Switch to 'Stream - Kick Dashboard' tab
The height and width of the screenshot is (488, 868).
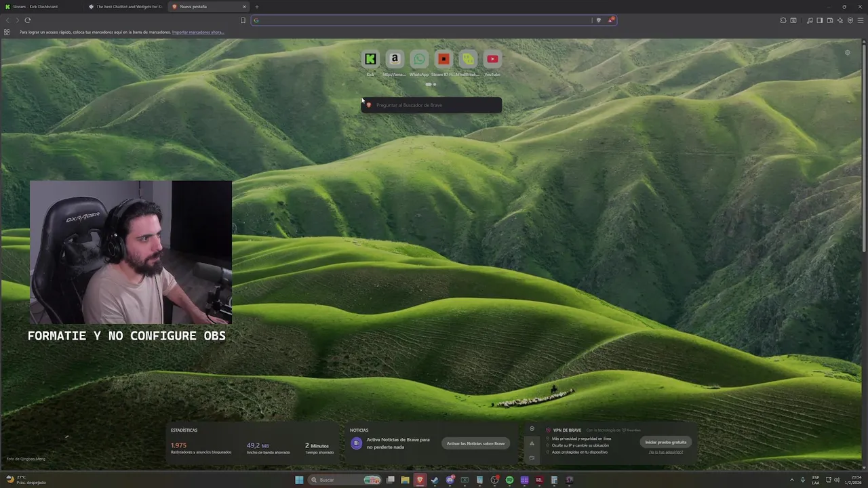[41, 7]
